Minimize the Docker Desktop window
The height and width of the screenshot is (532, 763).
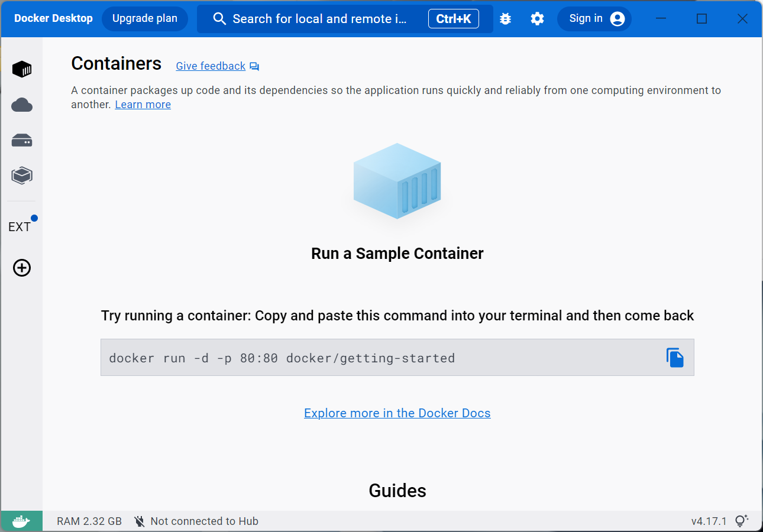point(661,19)
